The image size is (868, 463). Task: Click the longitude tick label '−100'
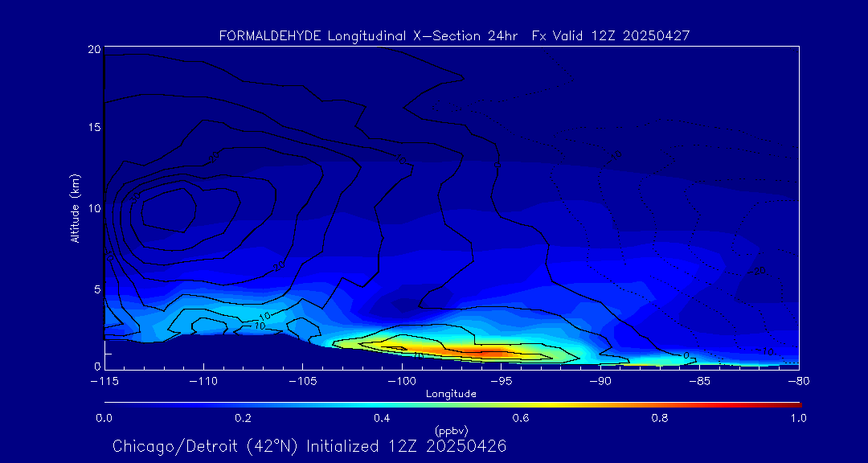click(x=402, y=382)
